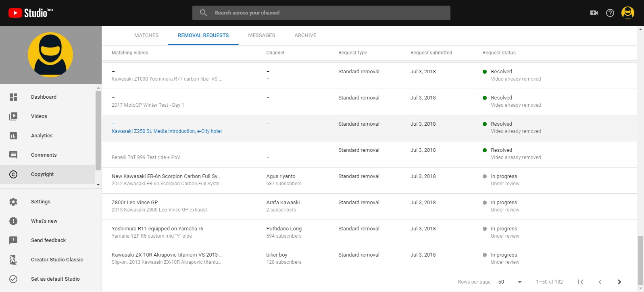The height and width of the screenshot is (292, 644).
Task: Click the Z800r Leo Vince GP video title
Action: point(135,203)
